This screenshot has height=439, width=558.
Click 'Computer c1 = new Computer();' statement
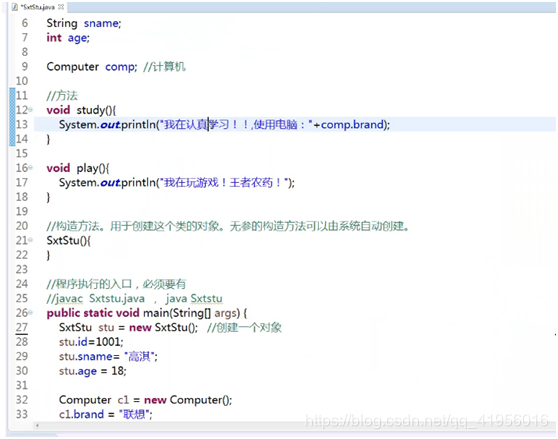(x=145, y=400)
